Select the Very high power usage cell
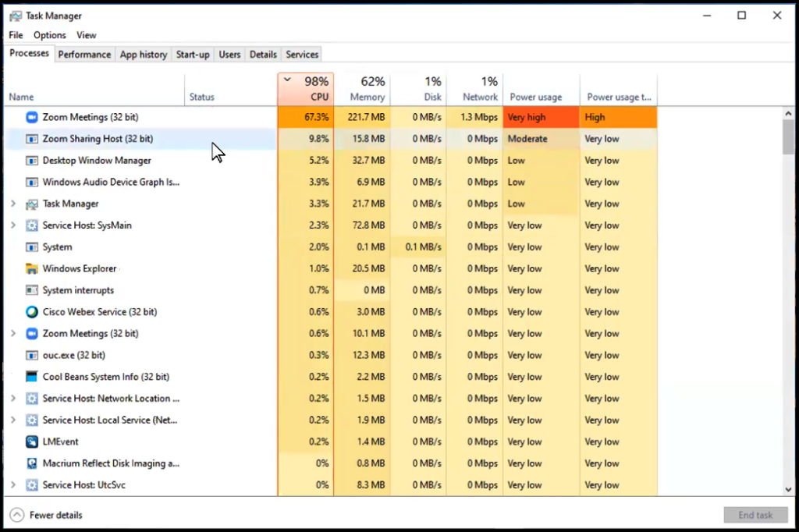Image resolution: width=799 pixels, height=532 pixels. pos(542,117)
